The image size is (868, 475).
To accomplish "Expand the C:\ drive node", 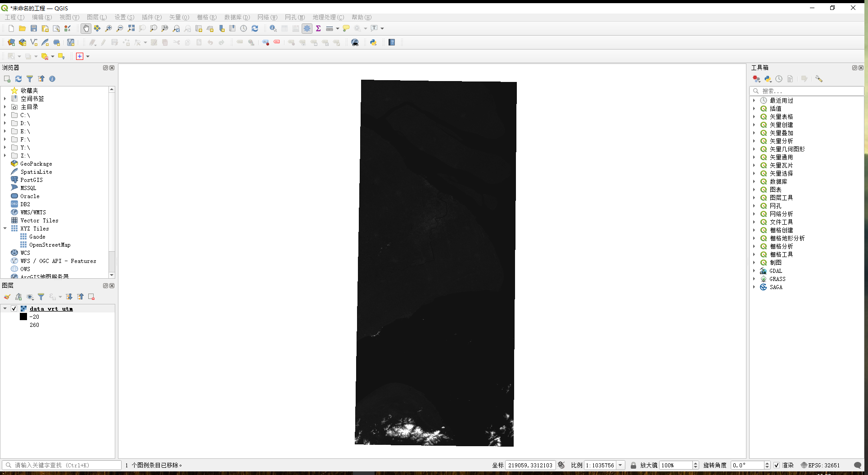I will coord(5,115).
